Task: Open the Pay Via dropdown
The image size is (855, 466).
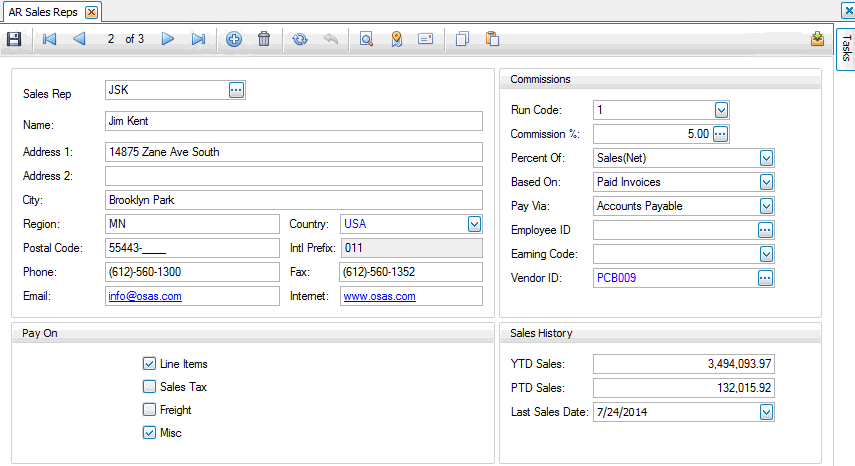Action: [766, 206]
